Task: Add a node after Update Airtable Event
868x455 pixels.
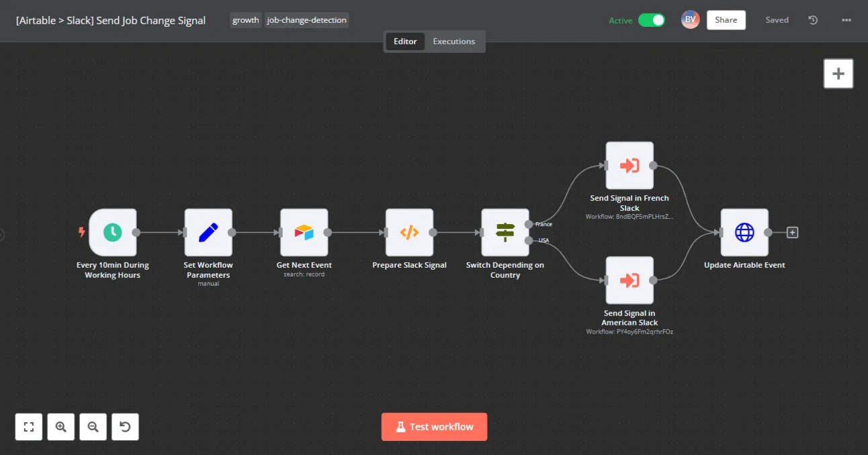Action: (793, 233)
